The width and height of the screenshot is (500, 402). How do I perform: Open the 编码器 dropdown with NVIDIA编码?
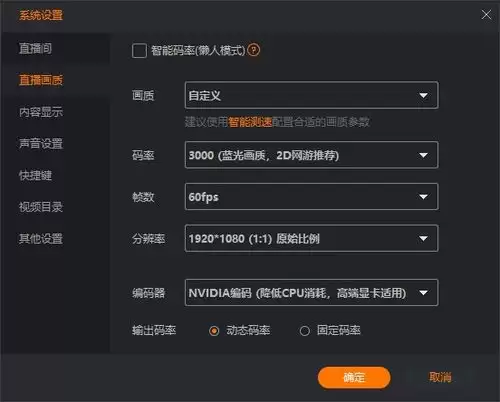[311, 293]
